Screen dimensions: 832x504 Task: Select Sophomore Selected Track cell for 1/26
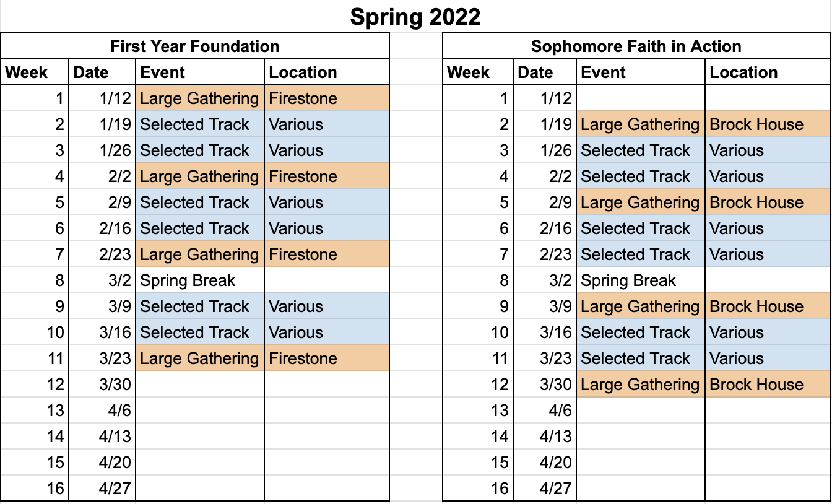coord(640,150)
